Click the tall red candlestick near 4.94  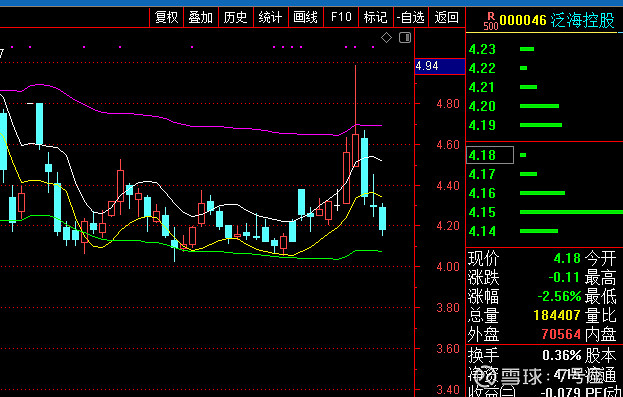point(355,150)
